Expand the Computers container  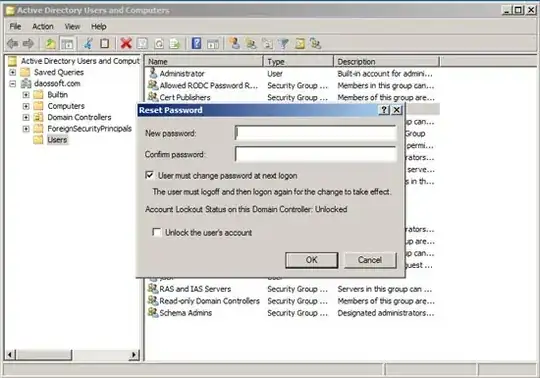[26, 106]
